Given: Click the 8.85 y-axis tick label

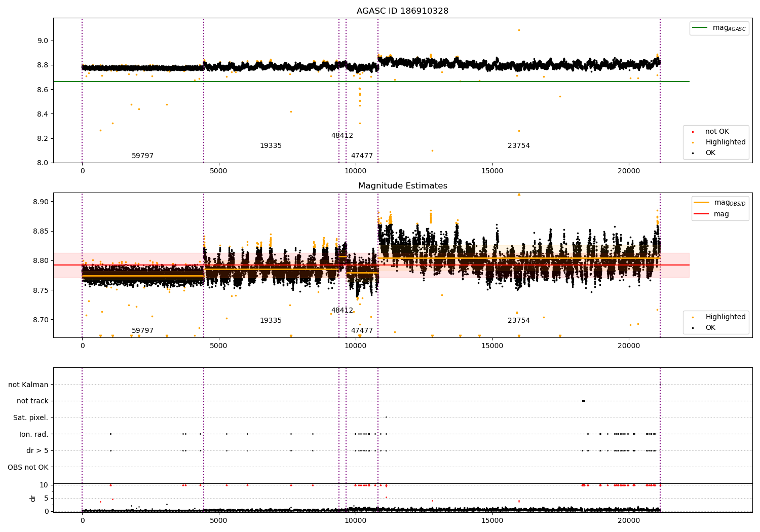Looking at the screenshot, I should (x=41, y=232).
